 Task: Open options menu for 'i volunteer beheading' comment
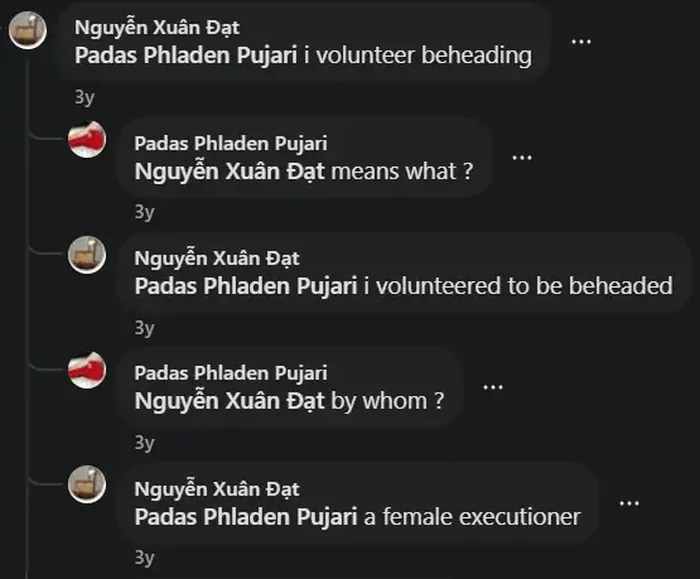pos(581,42)
